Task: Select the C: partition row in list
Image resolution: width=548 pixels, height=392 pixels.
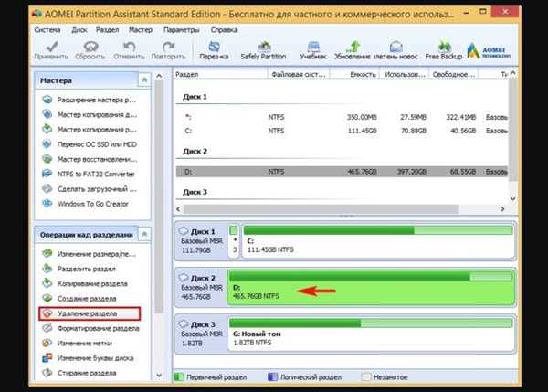Action: [x=342, y=131]
